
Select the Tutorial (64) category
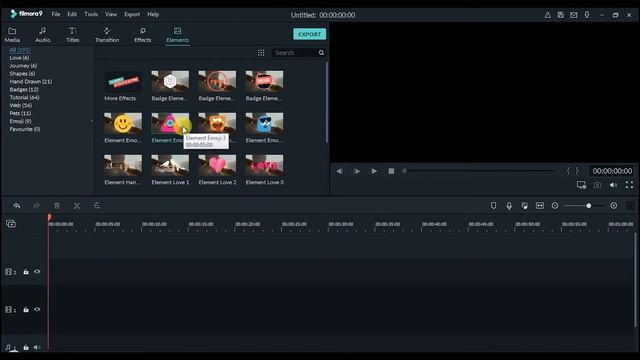24,98
